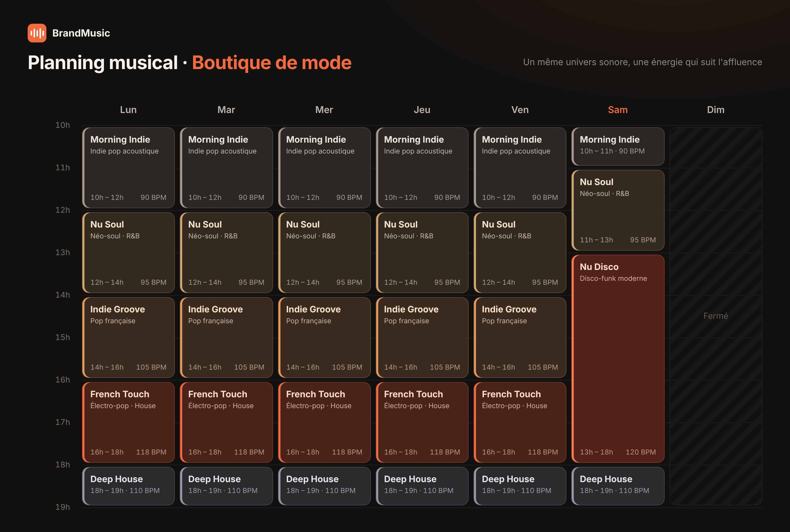The height and width of the screenshot is (532, 790).
Task: Open Saturday's Deep House playlist block
Action: click(618, 486)
